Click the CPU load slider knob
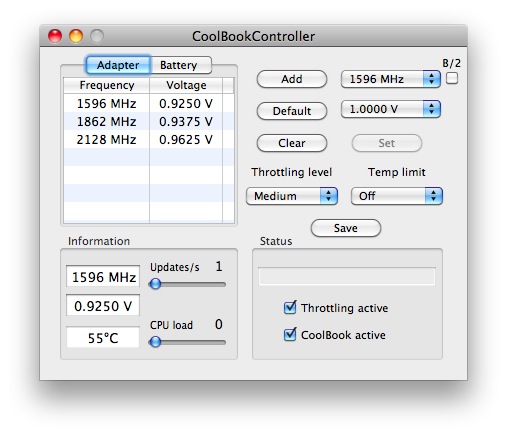This screenshot has width=507, height=435. click(155, 342)
